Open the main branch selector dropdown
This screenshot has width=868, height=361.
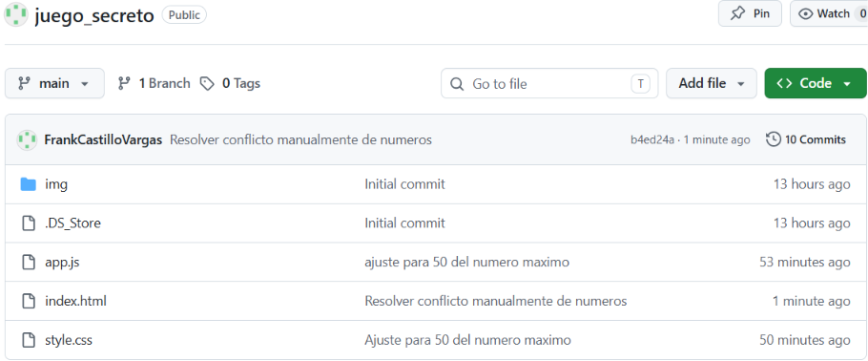click(54, 83)
